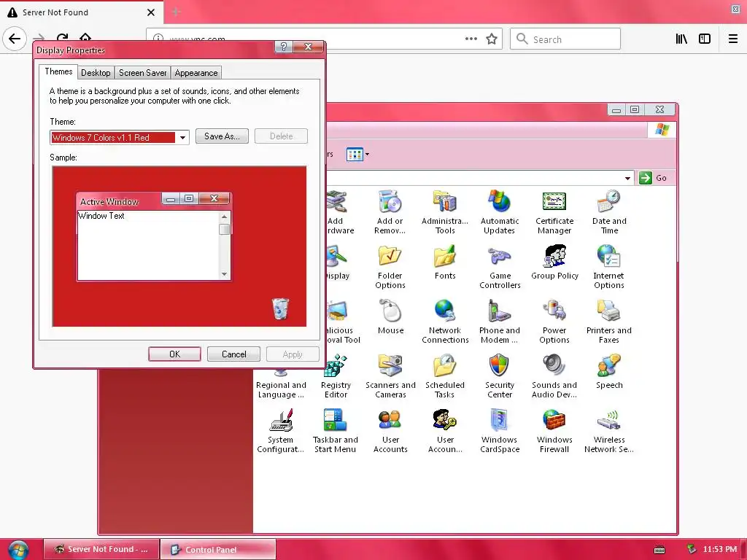Open Printers and Faxes icon

coord(609,322)
